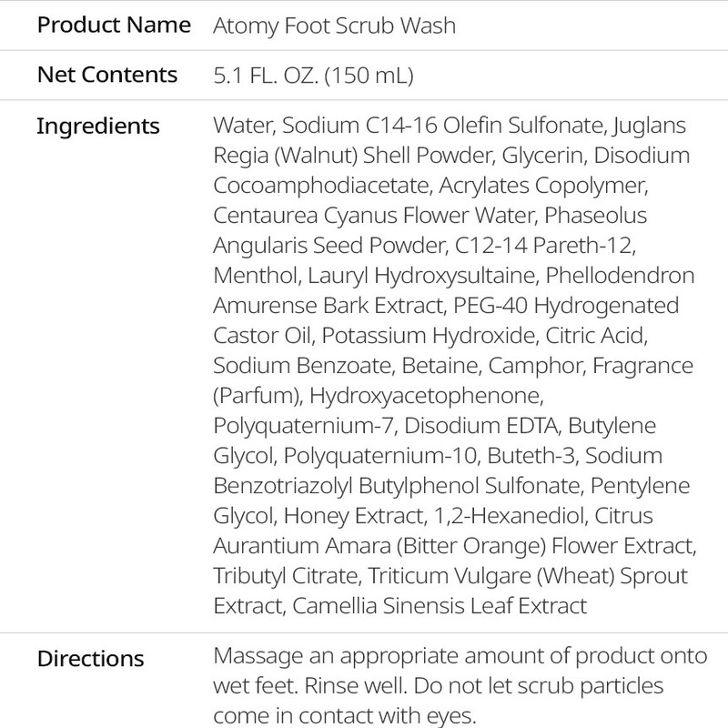Select Tributyl Citrate in the ingredients
The height and width of the screenshot is (728, 728).
pyautogui.click(x=288, y=574)
